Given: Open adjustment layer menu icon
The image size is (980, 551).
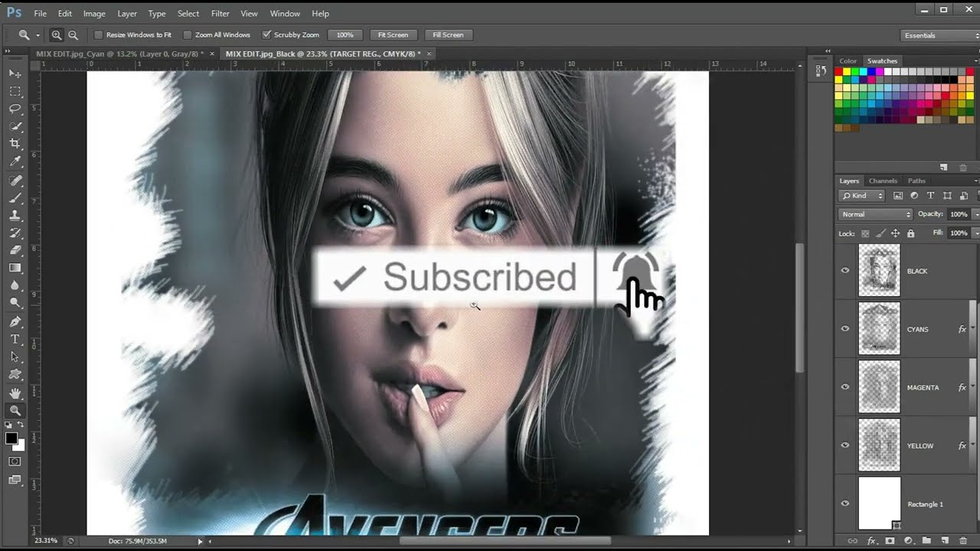Looking at the screenshot, I should coord(908,541).
